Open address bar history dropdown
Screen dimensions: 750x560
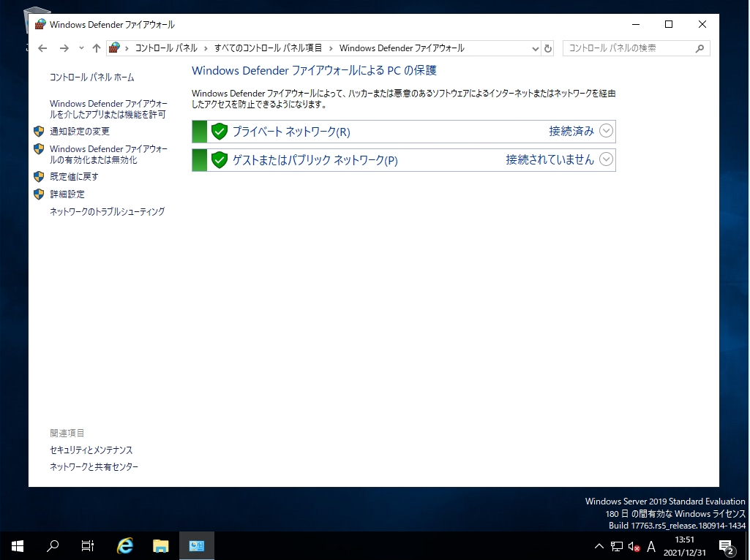535,48
